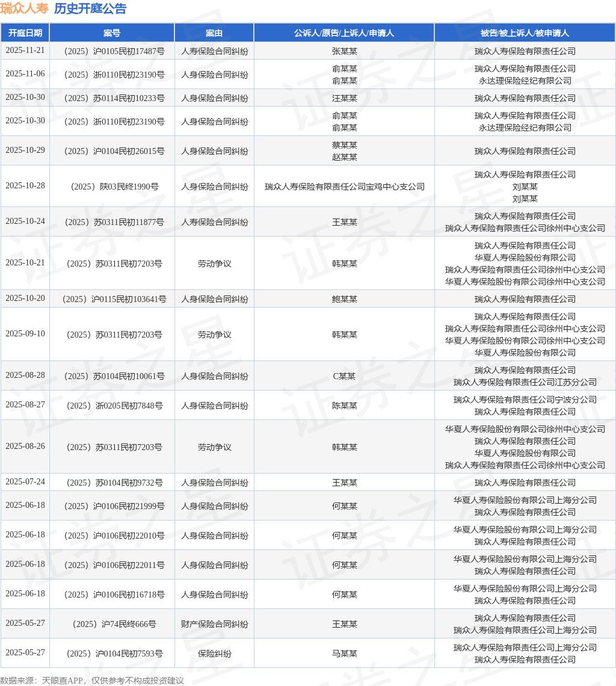Select date cell 2025-08-28
The image size is (616, 686).
tap(25, 375)
